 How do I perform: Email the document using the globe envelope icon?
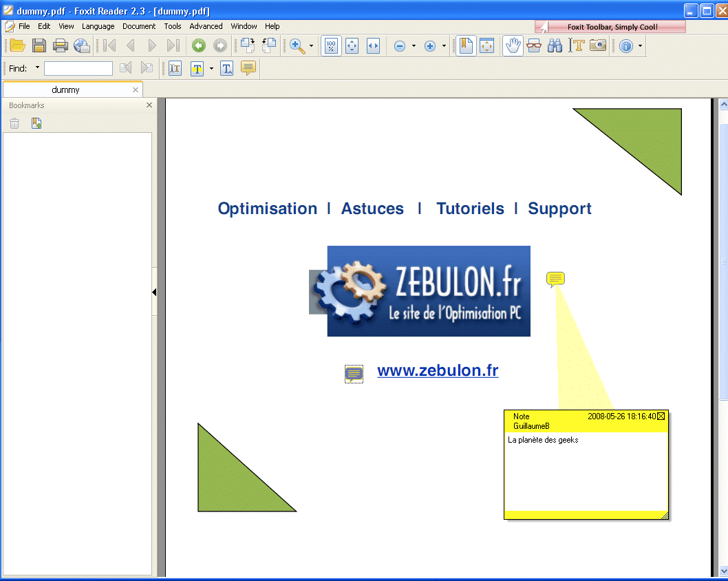click(82, 45)
